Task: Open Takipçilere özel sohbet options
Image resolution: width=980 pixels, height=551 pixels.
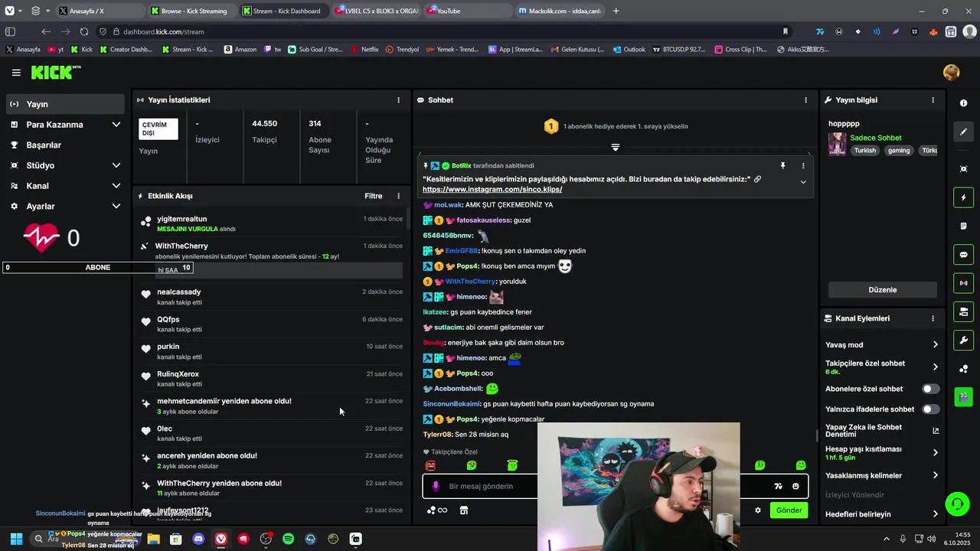Action: [881, 367]
